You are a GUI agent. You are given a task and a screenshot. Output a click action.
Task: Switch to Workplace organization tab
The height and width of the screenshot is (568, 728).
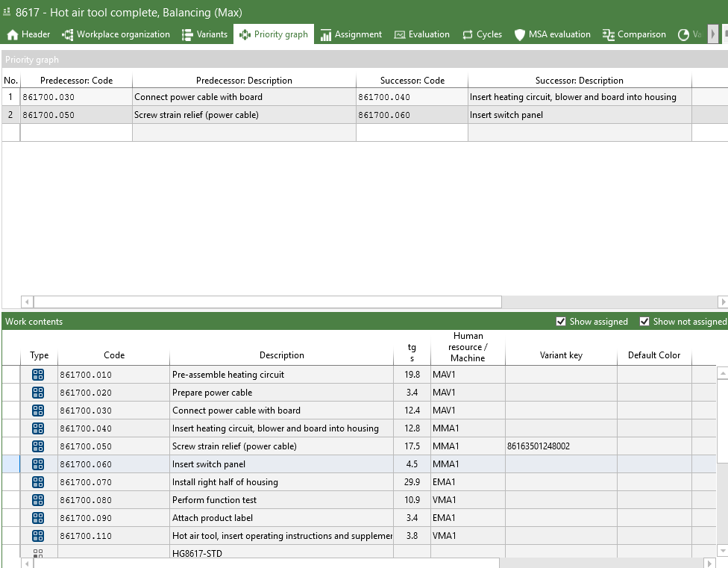[x=116, y=34]
